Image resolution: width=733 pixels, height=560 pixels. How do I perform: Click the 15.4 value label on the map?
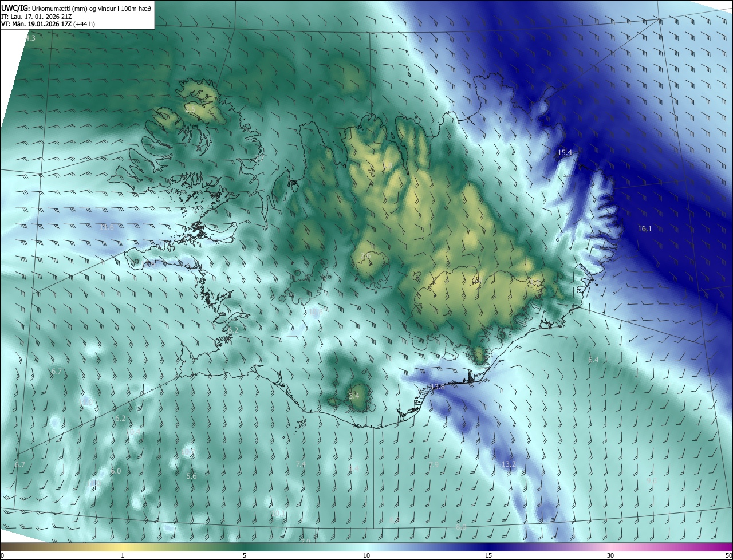pyautogui.click(x=565, y=152)
